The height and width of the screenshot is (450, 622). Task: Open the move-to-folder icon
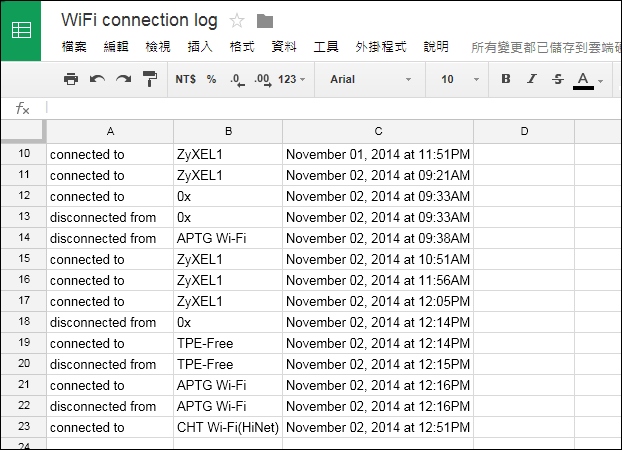[265, 21]
